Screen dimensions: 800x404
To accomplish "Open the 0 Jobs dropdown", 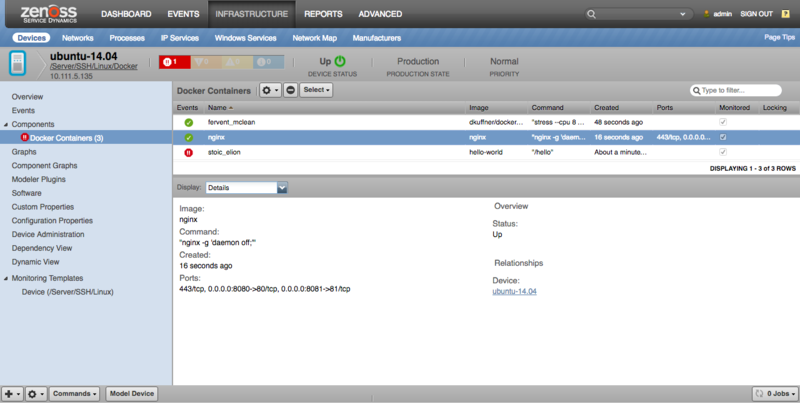I will pyautogui.click(x=775, y=394).
